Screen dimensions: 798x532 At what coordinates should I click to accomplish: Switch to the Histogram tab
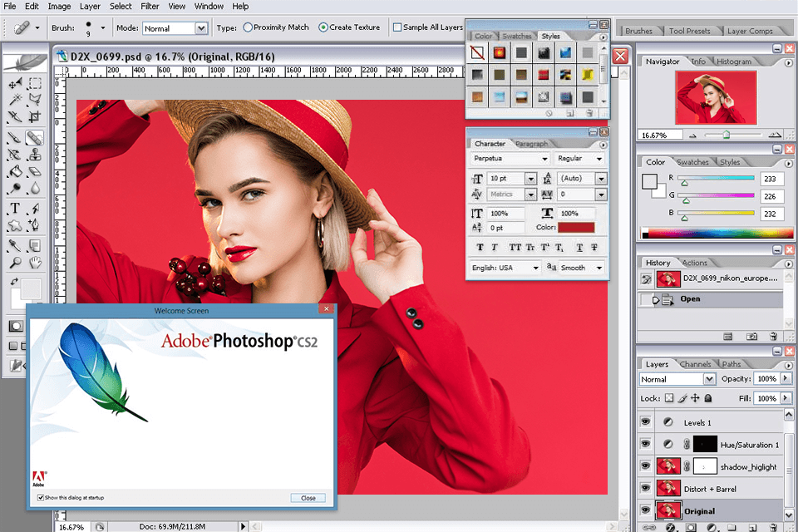[x=734, y=62]
